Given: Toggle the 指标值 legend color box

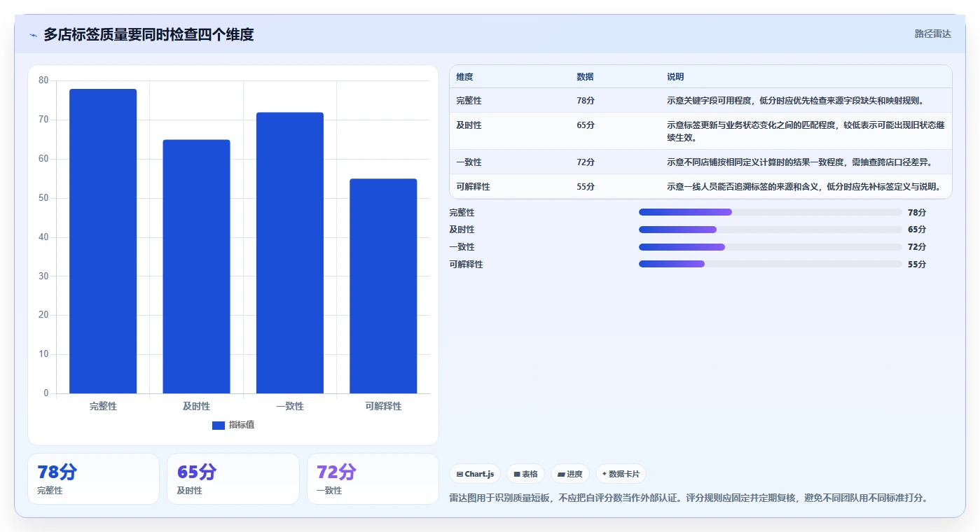Looking at the screenshot, I should pyautogui.click(x=219, y=426).
